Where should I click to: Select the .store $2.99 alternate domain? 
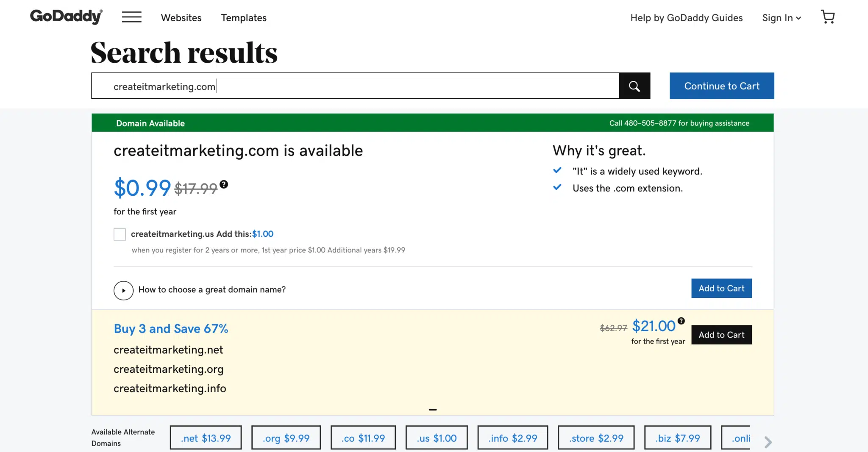tap(596, 438)
